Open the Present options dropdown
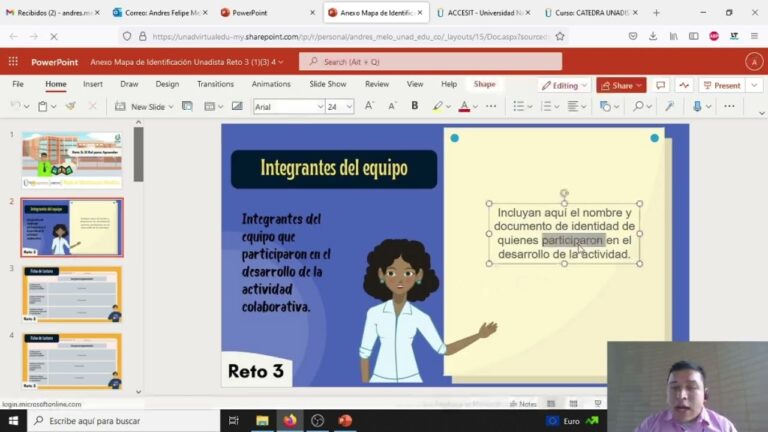768x432 pixels. pyautogui.click(x=754, y=85)
